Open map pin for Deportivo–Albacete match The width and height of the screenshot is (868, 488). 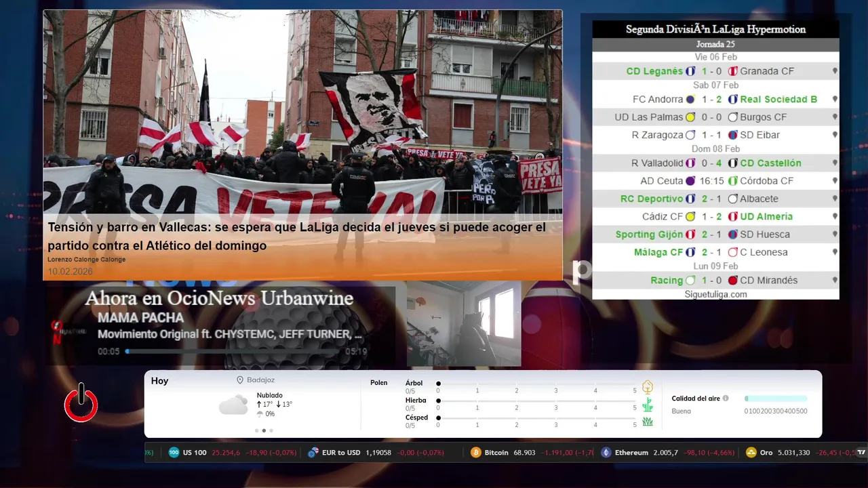[835, 199]
